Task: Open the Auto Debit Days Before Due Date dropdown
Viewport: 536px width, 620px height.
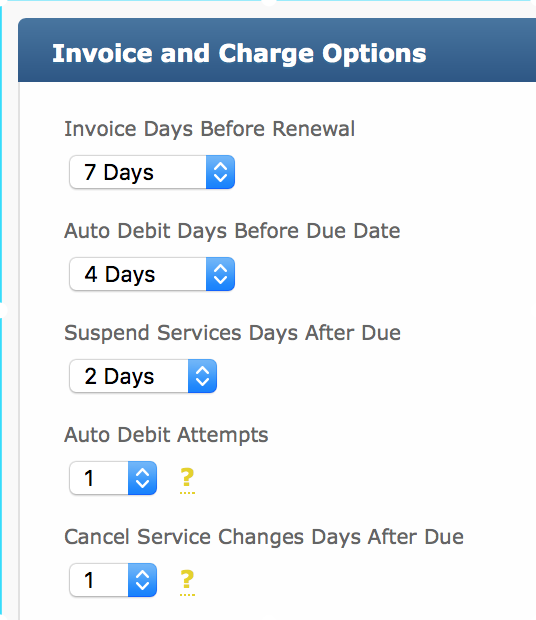Action: click(152, 274)
